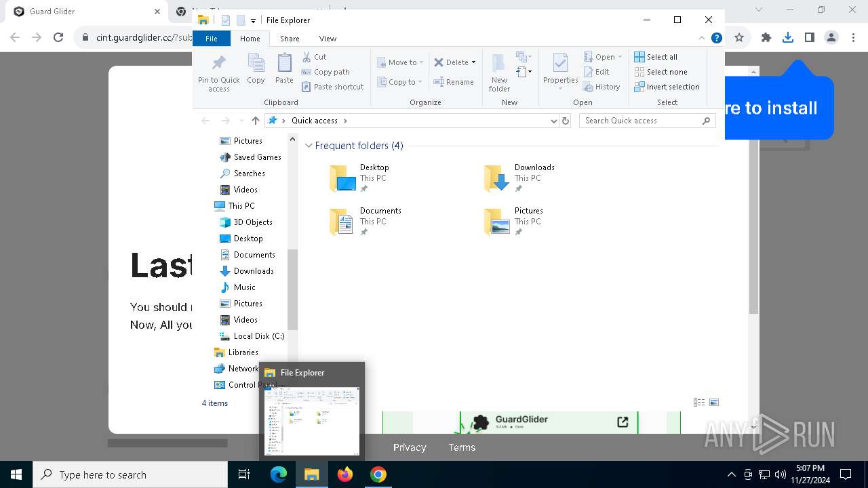Open Microsoft Edge from taskbar

pyautogui.click(x=279, y=474)
